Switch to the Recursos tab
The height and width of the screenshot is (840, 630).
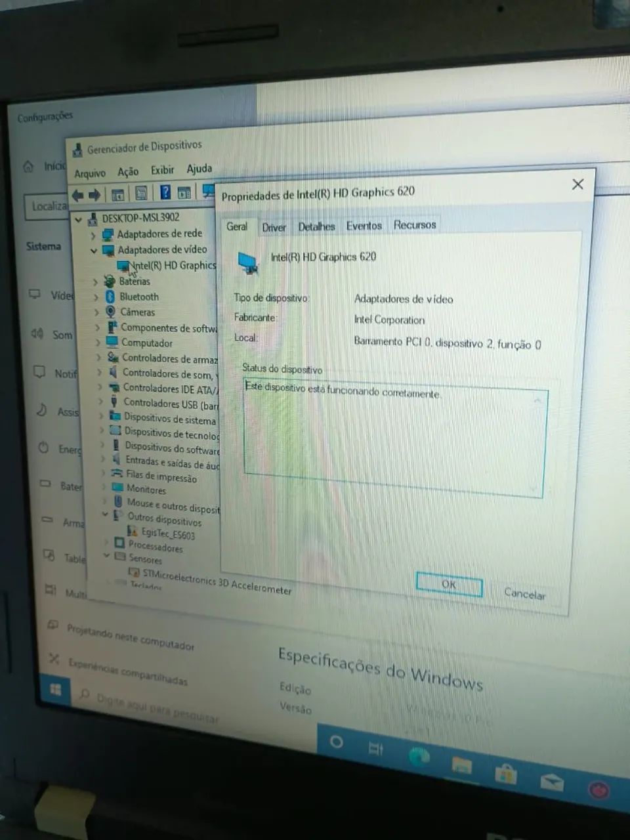[415, 224]
